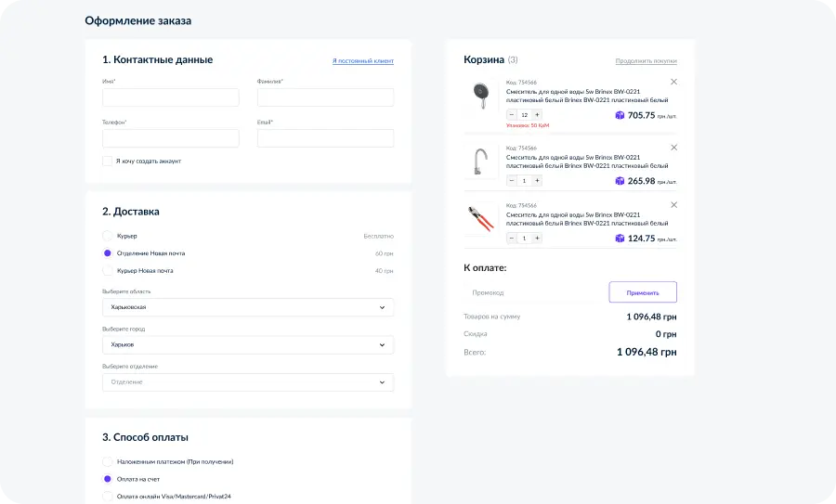Click purple box icon beside 705.75 price
The width and height of the screenshot is (836, 504).
(620, 115)
